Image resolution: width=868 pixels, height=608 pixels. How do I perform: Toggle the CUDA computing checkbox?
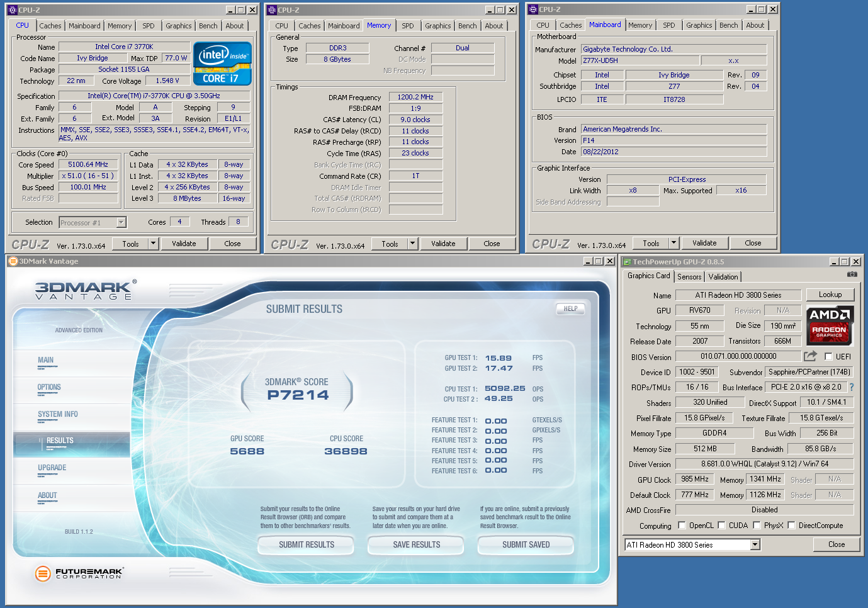click(722, 525)
